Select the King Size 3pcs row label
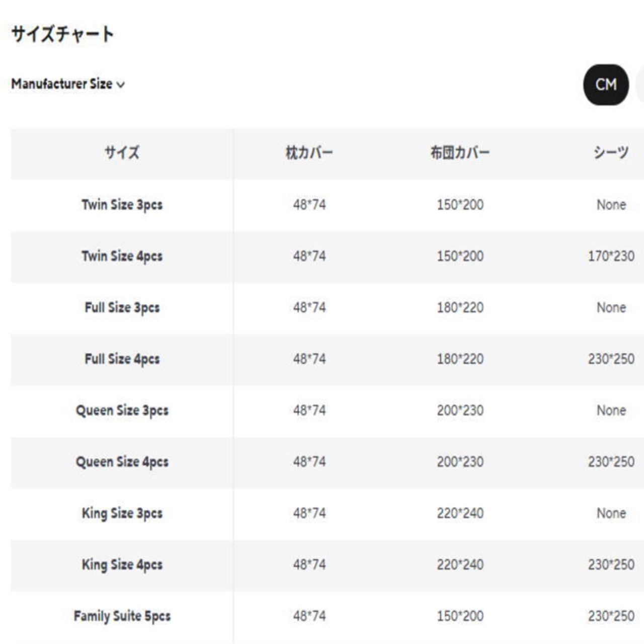Image resolution: width=644 pixels, height=644 pixels. tap(122, 513)
